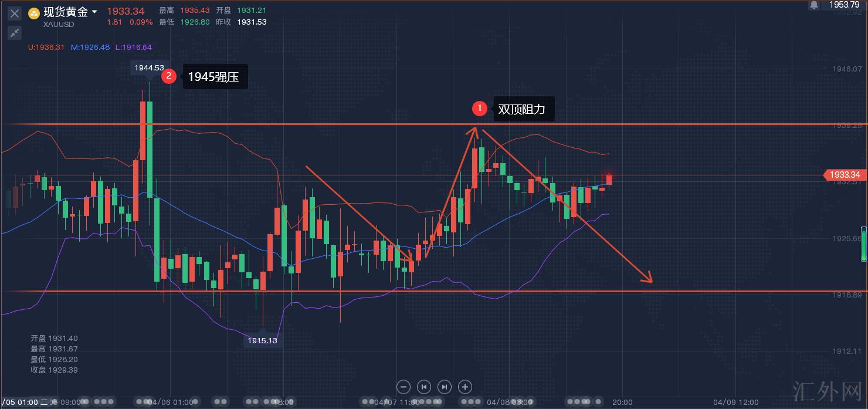Zoom in the chart with plus button
Viewport: 868px width, 409px height.
(465, 387)
